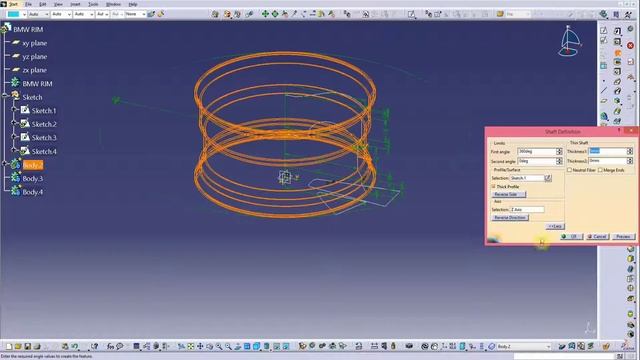The width and height of the screenshot is (640, 360).
Task: Uncheck the Thick Profile checkbox
Action: (x=494, y=187)
